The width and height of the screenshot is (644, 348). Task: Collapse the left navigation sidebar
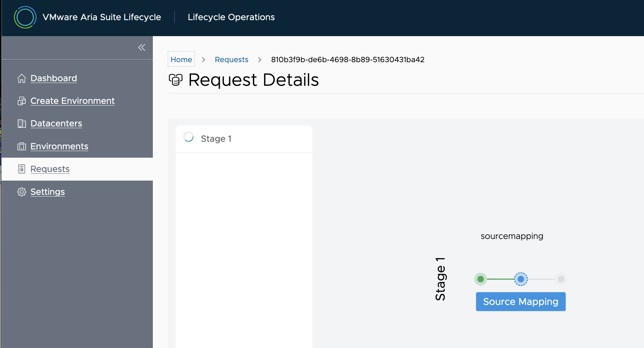point(142,48)
